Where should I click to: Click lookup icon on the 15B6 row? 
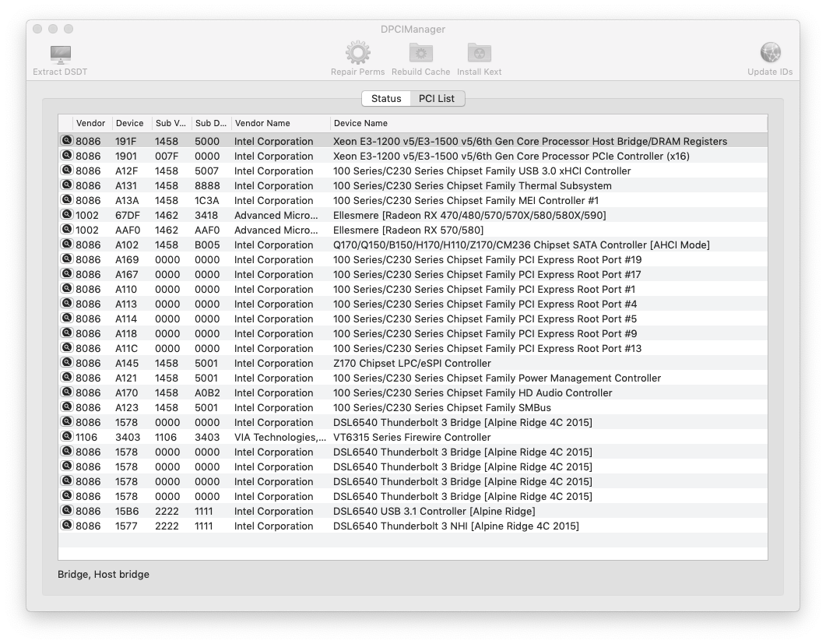[67, 509]
